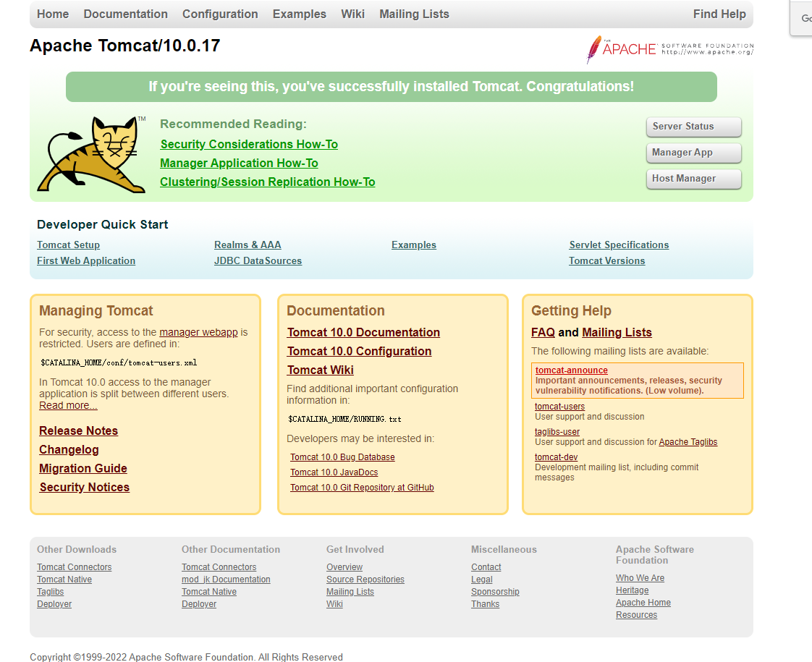Open Security Considerations How-To link

[x=249, y=145]
